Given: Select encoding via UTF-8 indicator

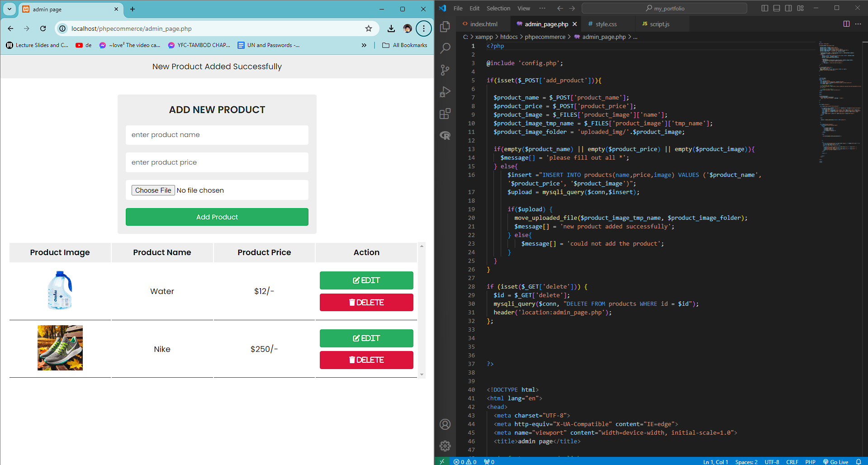Looking at the screenshot, I should pyautogui.click(x=772, y=461).
